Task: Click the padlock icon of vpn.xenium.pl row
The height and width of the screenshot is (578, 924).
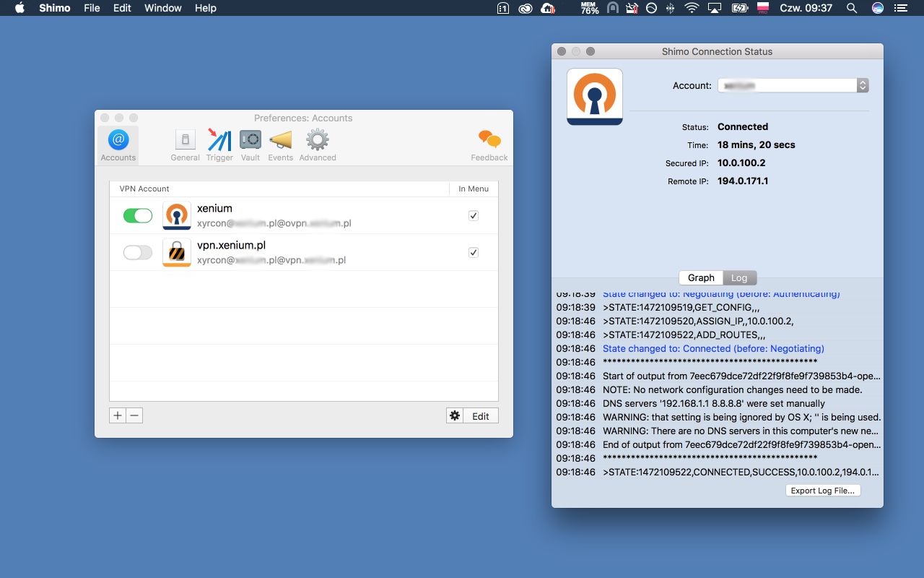Action: pos(177,252)
